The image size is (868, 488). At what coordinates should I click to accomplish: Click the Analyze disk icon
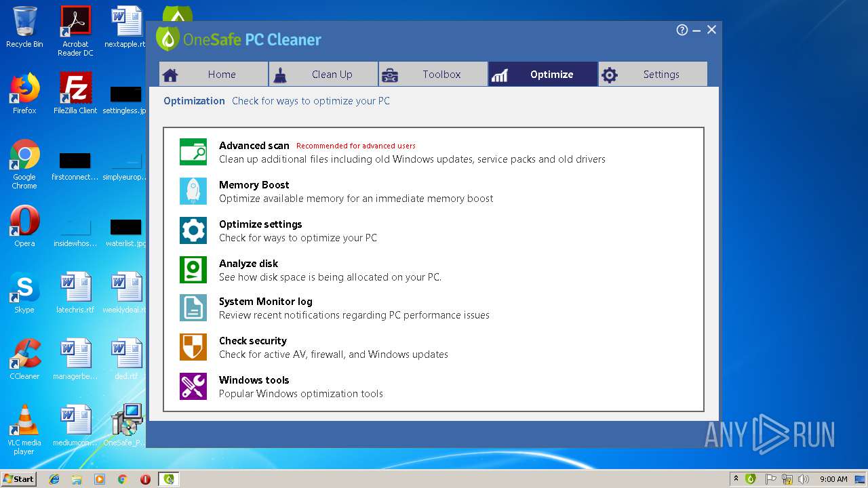click(193, 270)
